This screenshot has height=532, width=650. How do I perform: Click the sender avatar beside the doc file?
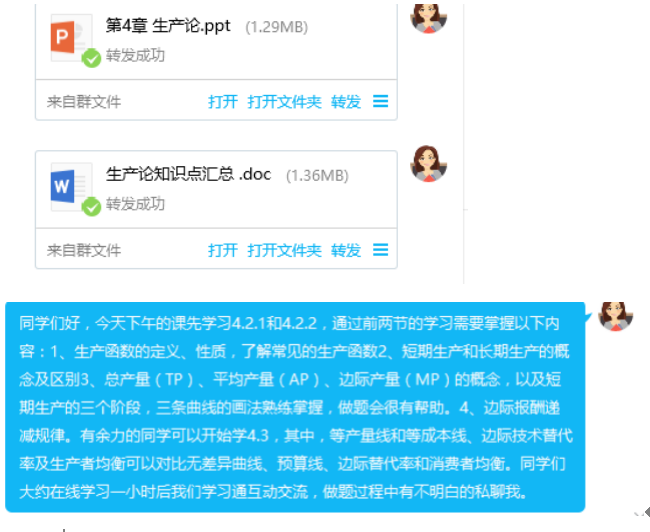click(x=428, y=164)
